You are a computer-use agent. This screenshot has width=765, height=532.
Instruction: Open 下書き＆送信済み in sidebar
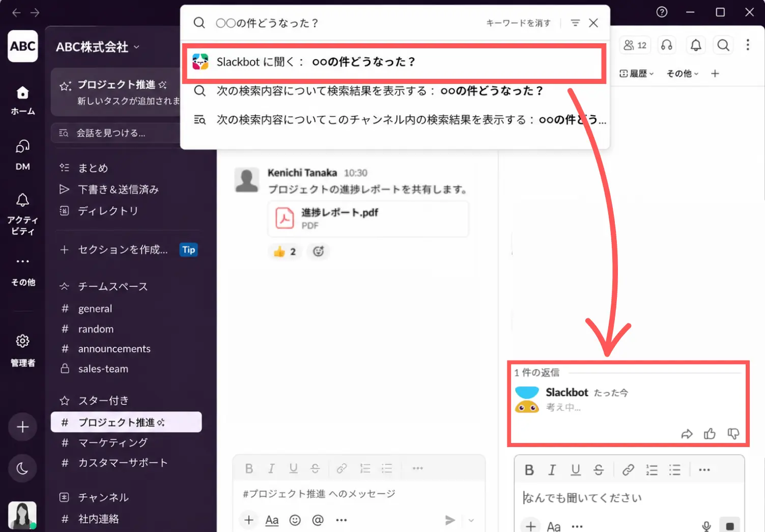[109, 189]
